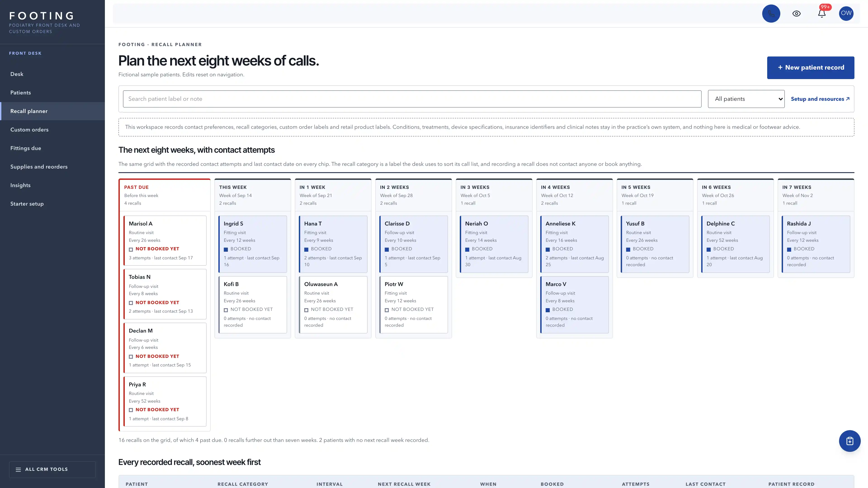This screenshot has width=868, height=488.
Task: Go to Desk in the sidebar
Action: click(x=53, y=74)
